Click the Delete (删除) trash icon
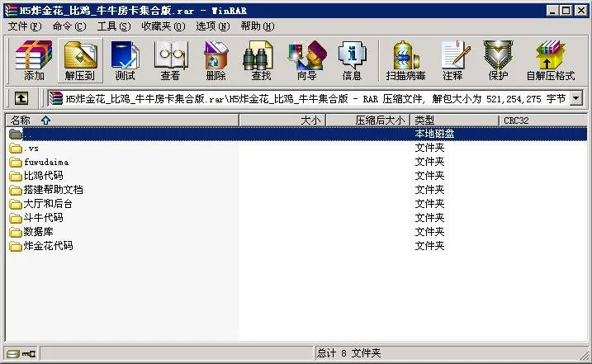This screenshot has width=592, height=364. click(x=215, y=61)
